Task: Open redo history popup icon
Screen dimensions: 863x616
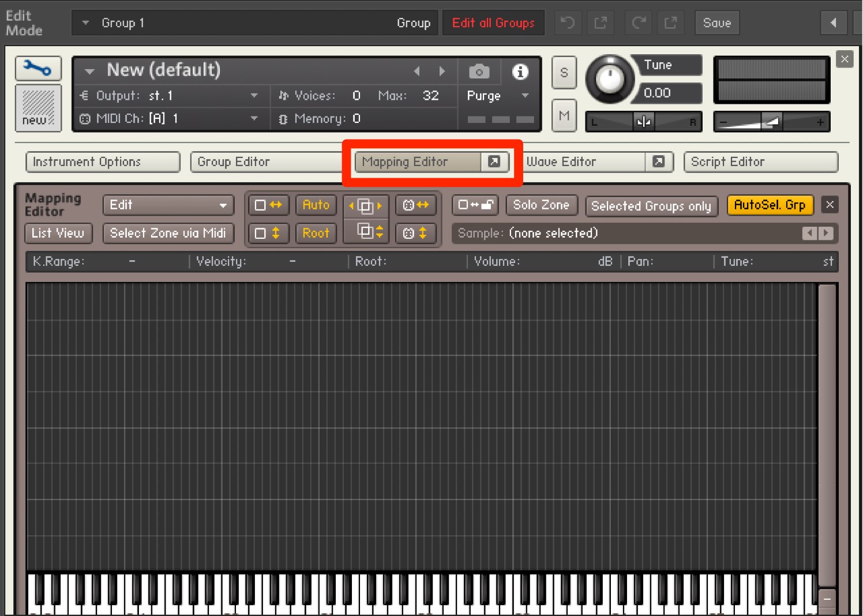Action: [671, 23]
